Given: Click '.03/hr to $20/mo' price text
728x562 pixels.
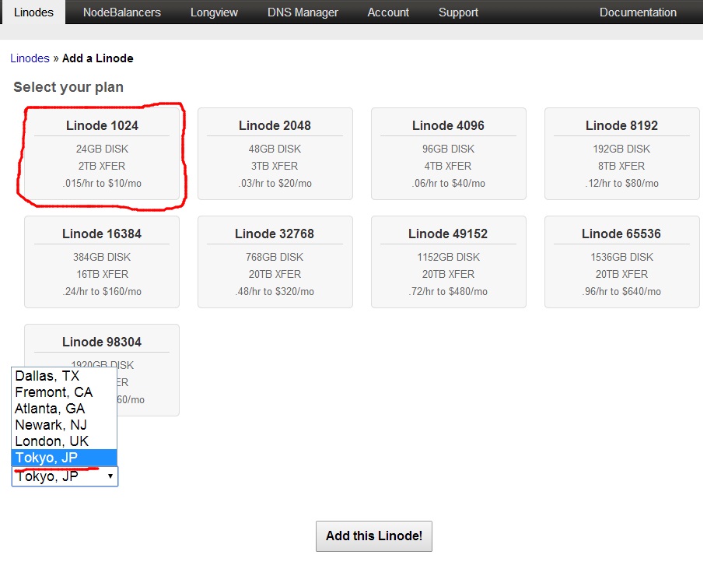Looking at the screenshot, I should [275, 184].
